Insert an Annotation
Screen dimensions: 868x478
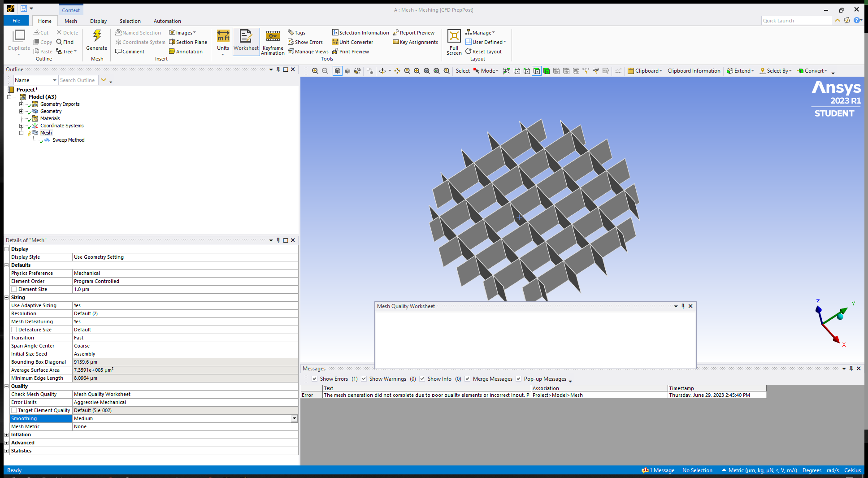click(x=186, y=52)
